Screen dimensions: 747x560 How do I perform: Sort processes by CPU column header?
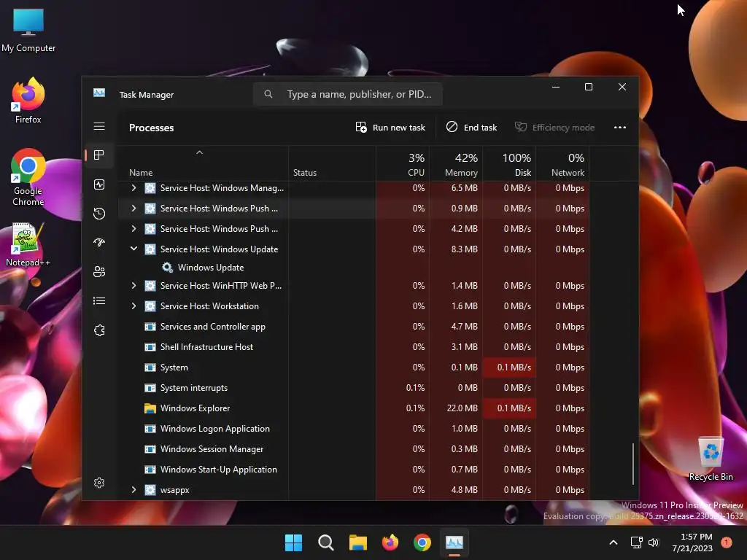click(403, 164)
